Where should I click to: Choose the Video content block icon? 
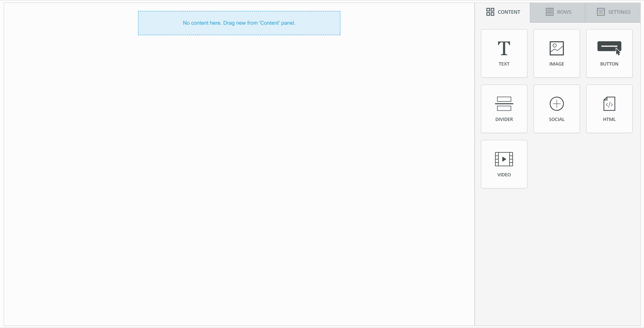click(504, 159)
